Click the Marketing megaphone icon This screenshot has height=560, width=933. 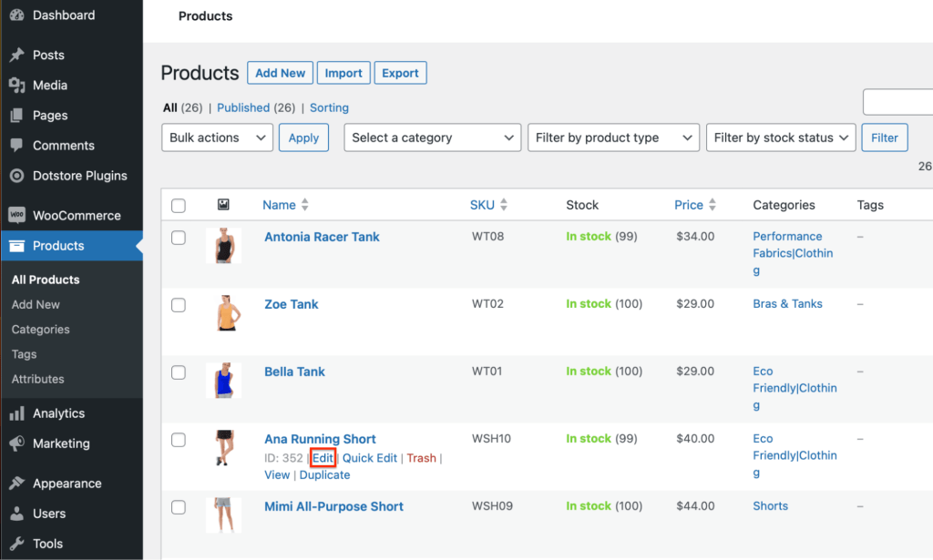[x=16, y=443]
